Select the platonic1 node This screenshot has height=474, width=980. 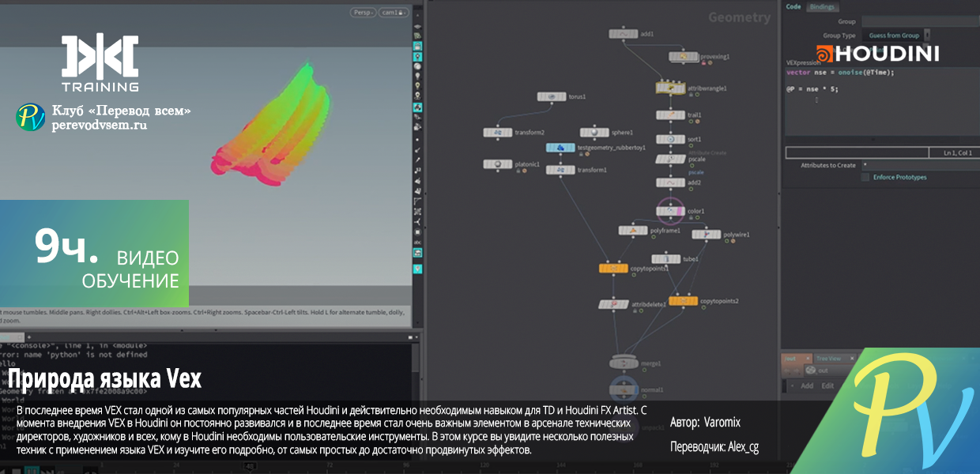[x=498, y=164]
